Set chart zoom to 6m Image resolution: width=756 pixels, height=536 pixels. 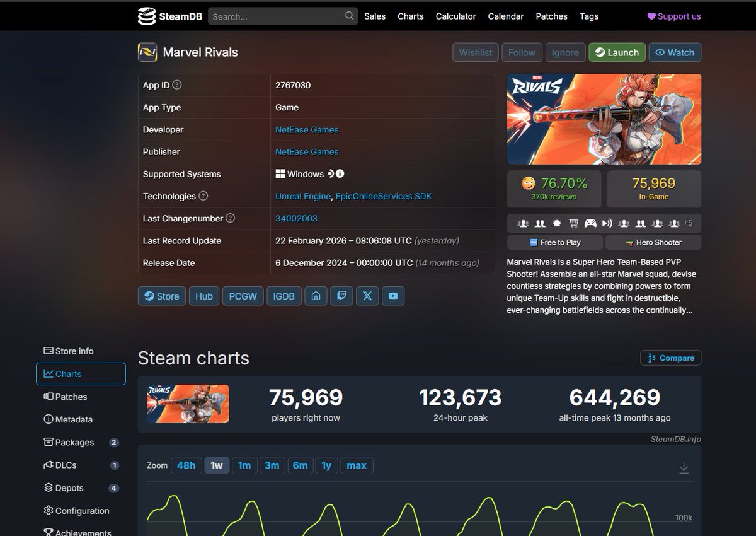[301, 465]
